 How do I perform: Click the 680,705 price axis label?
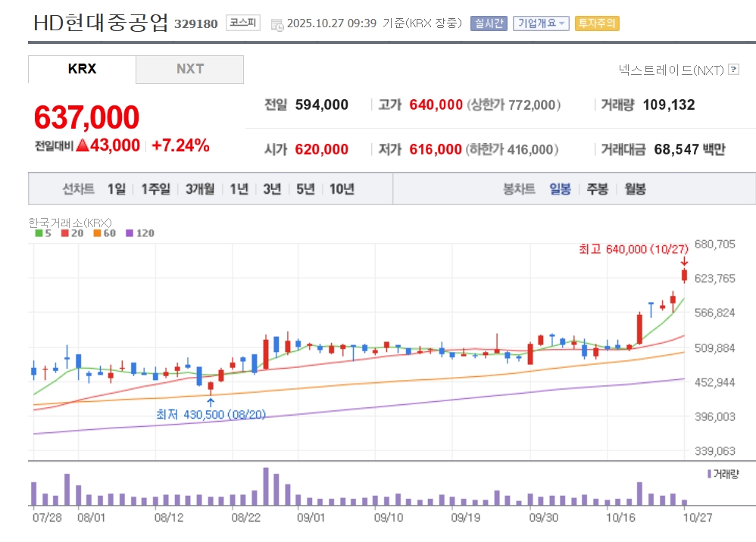pos(714,245)
